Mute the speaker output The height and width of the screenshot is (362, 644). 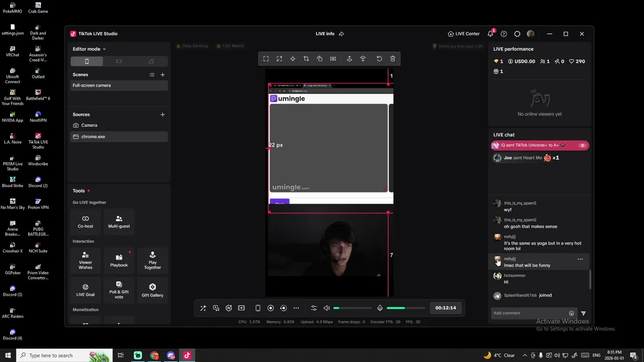[x=327, y=308]
